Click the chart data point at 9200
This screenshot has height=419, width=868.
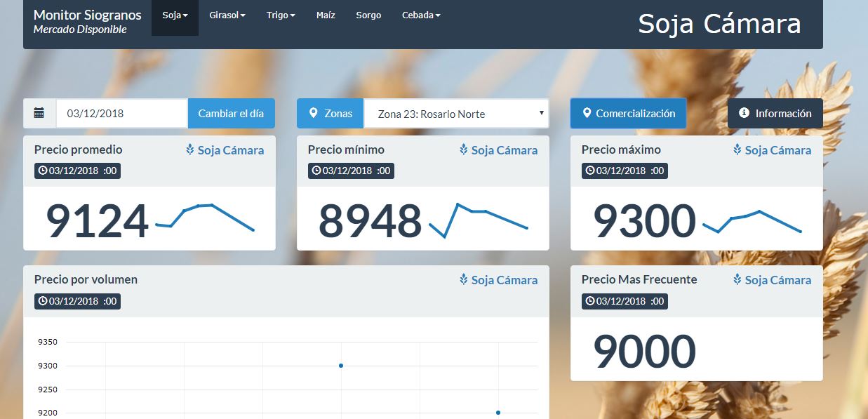pyautogui.click(x=498, y=413)
